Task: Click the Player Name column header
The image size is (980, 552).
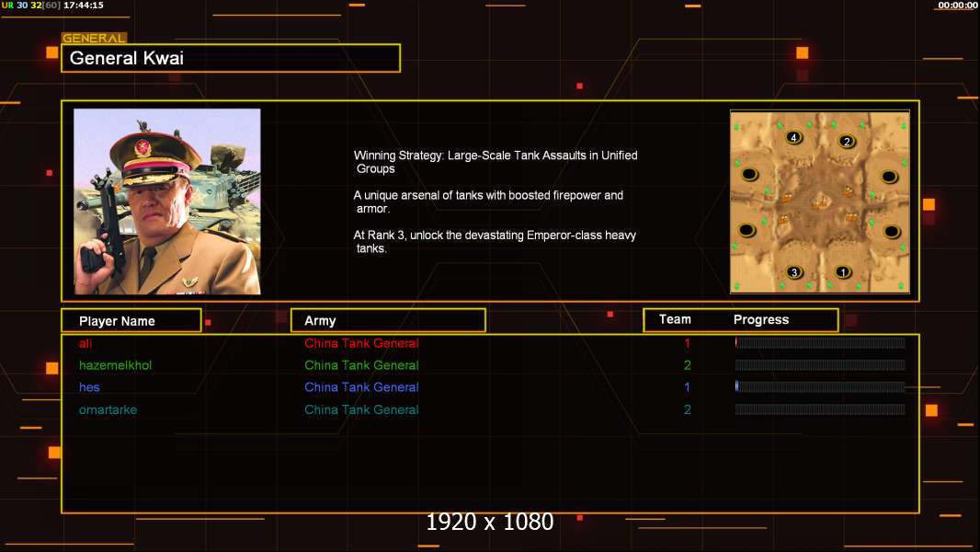Action: 131,321
